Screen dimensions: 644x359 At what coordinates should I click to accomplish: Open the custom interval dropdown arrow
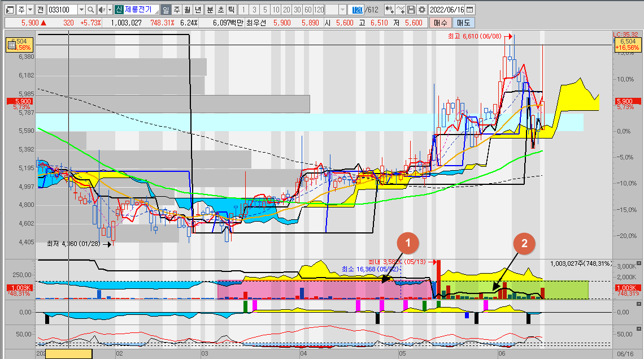(342, 10)
